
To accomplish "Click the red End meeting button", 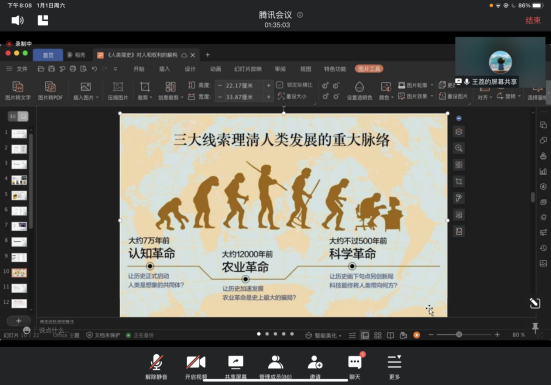I will click(x=533, y=20).
